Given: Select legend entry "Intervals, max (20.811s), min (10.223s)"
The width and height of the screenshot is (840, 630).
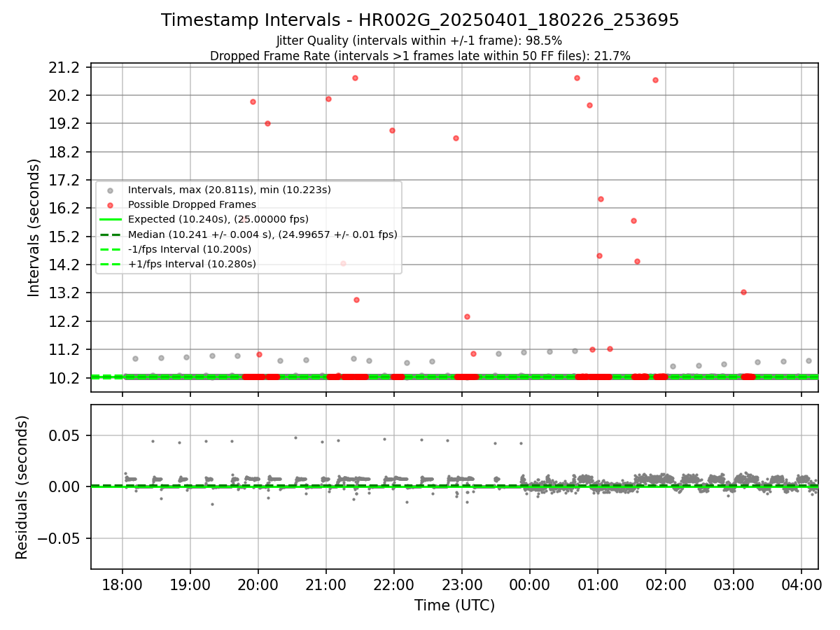Looking at the screenshot, I should [x=230, y=190].
